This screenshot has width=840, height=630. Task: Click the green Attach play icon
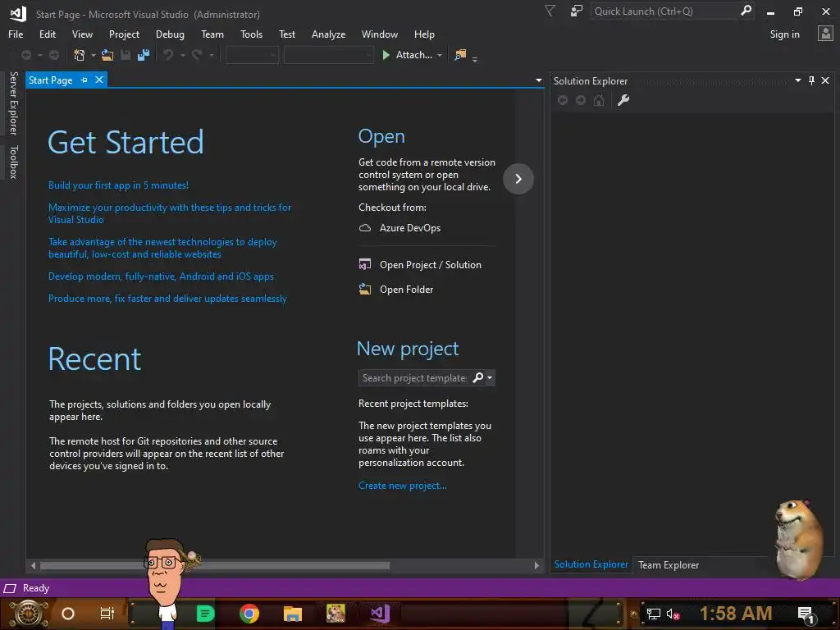click(x=386, y=55)
